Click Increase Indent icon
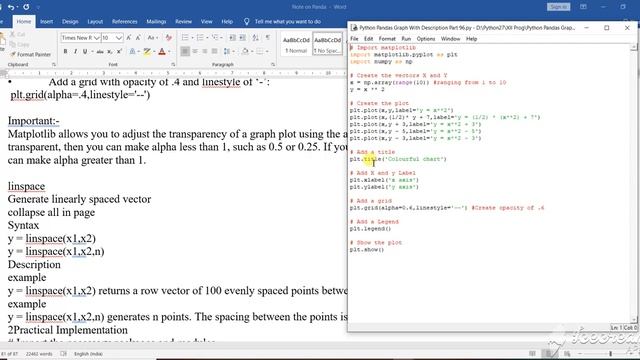Viewport: 640px width, 360px height. pos(242,38)
